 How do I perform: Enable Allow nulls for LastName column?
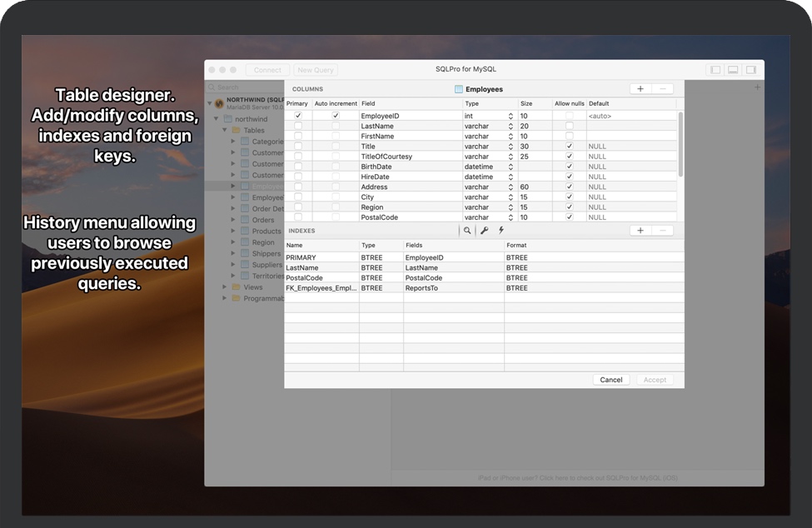point(569,126)
